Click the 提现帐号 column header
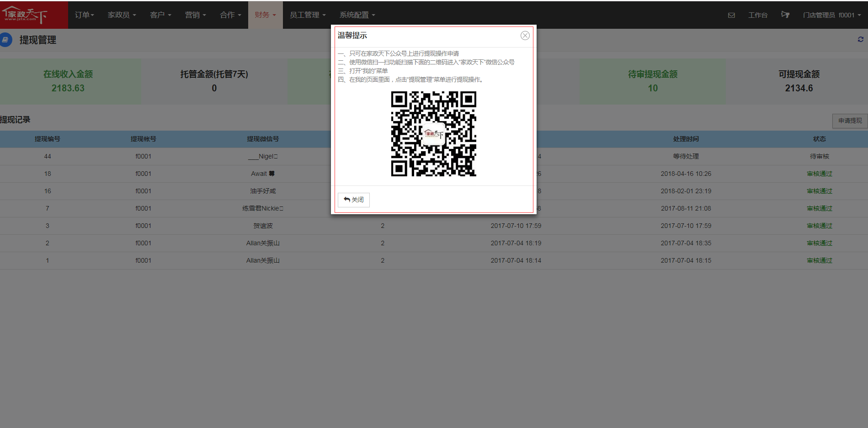Image resolution: width=868 pixels, height=428 pixels. [x=143, y=139]
